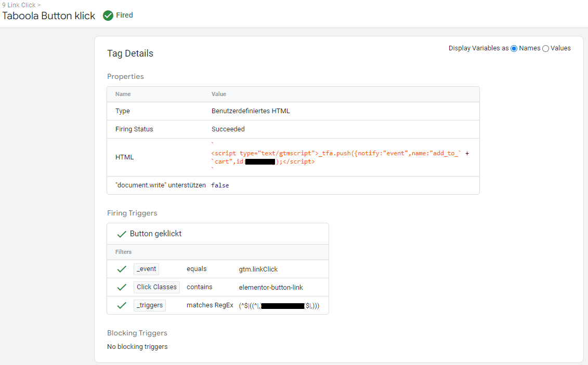Select the Names radio button

tap(514, 49)
